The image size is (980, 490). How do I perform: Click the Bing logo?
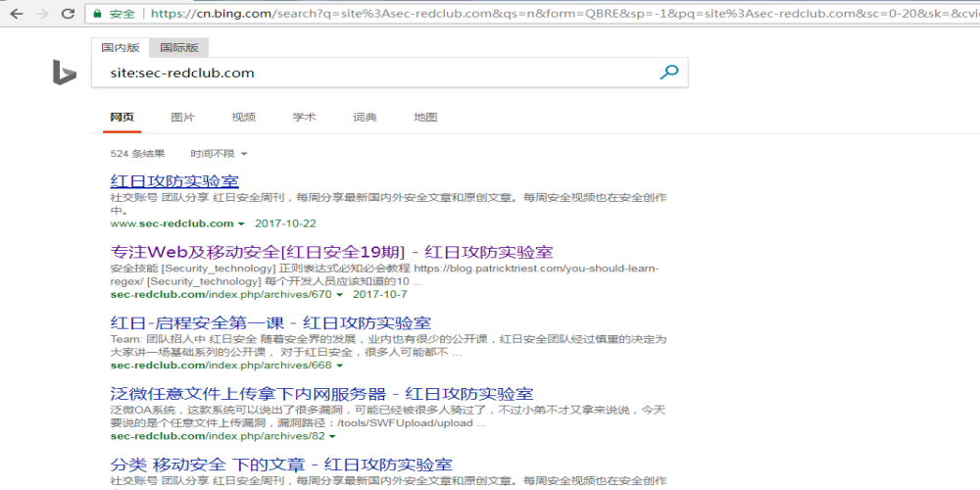pos(64,73)
